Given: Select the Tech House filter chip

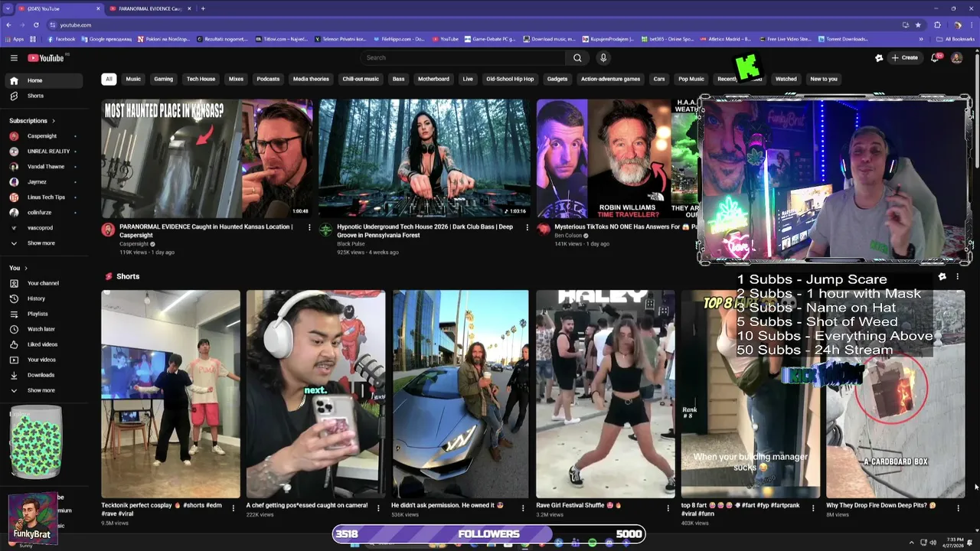Looking at the screenshot, I should 201,79.
